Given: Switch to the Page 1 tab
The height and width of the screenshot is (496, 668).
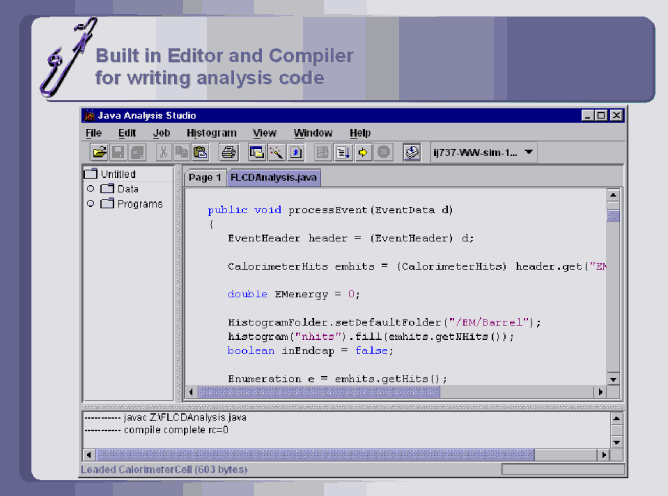Looking at the screenshot, I should click(x=205, y=177).
